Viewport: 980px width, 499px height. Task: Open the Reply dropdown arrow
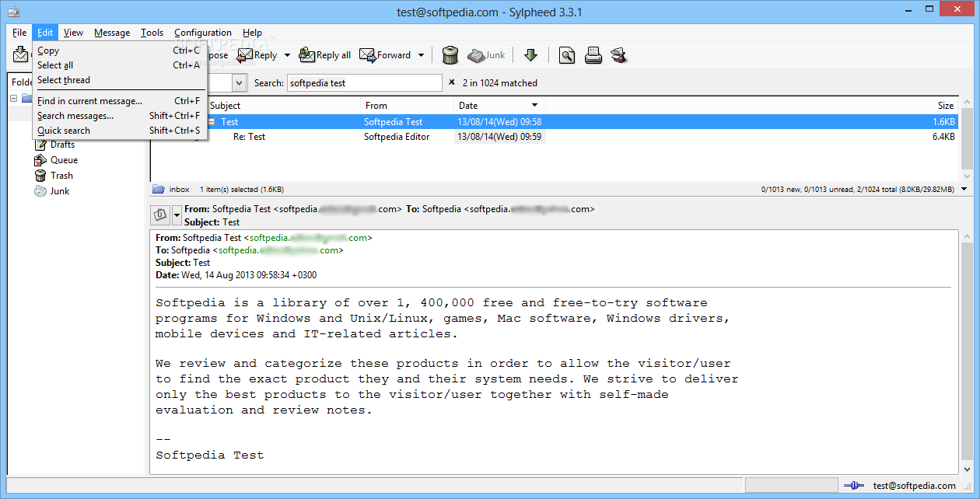(x=287, y=55)
